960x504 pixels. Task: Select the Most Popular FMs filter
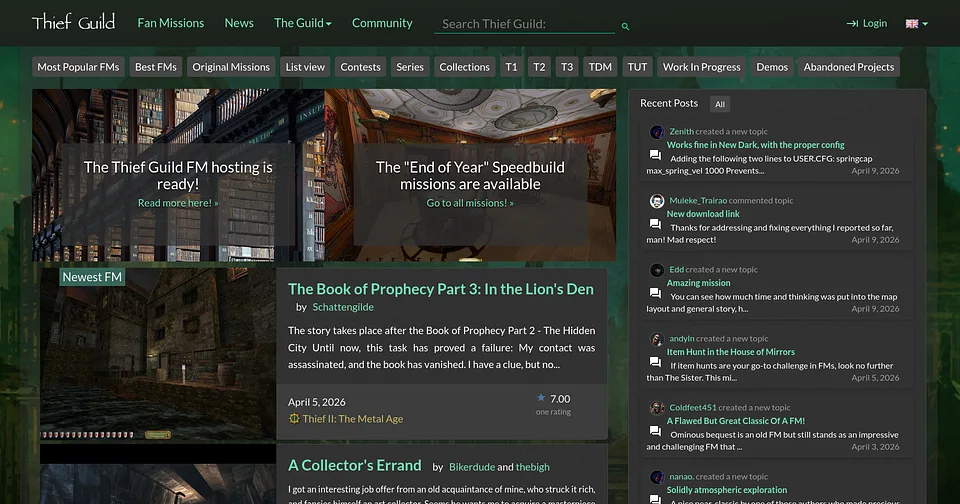[x=78, y=67]
